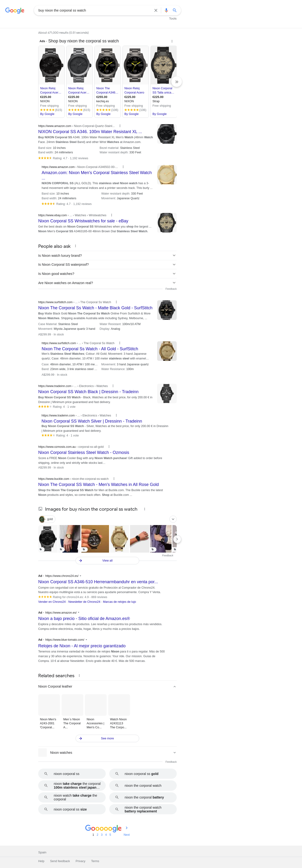The height and width of the screenshot is (868, 302).
Task: Click the blue search magnifier icon
Action: click(x=174, y=10)
